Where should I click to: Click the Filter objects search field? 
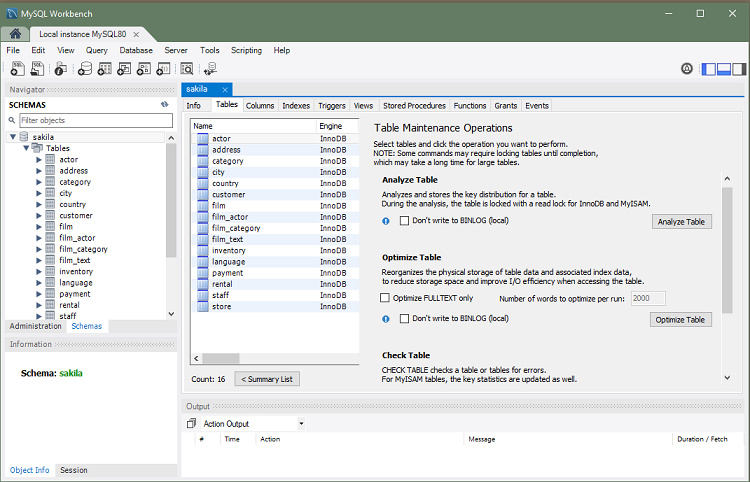(x=95, y=120)
